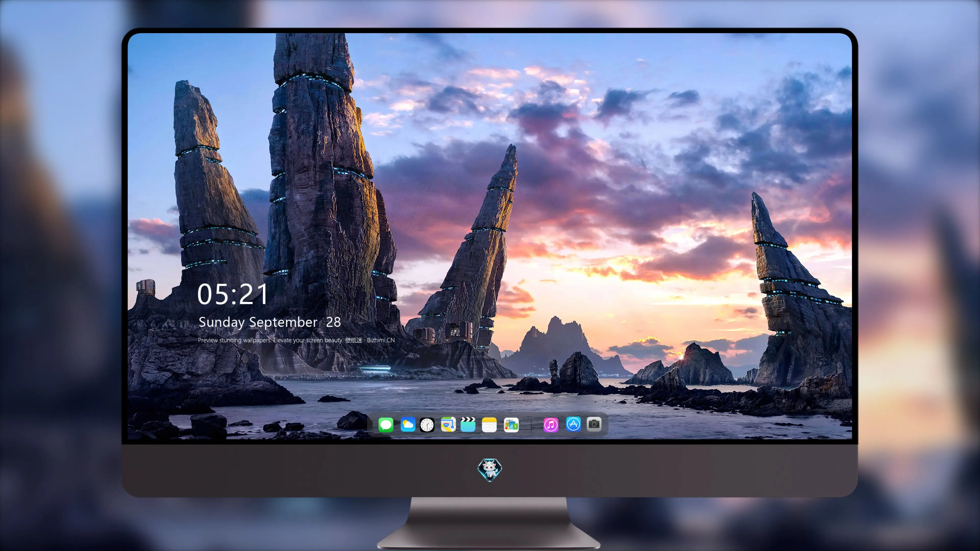Launch the Videos clapperboard app
This screenshot has height=551, width=980.
pyautogui.click(x=468, y=424)
